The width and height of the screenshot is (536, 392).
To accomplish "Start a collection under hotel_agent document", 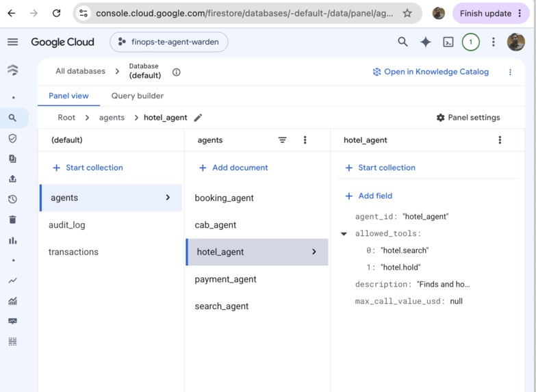I will pos(381,168).
